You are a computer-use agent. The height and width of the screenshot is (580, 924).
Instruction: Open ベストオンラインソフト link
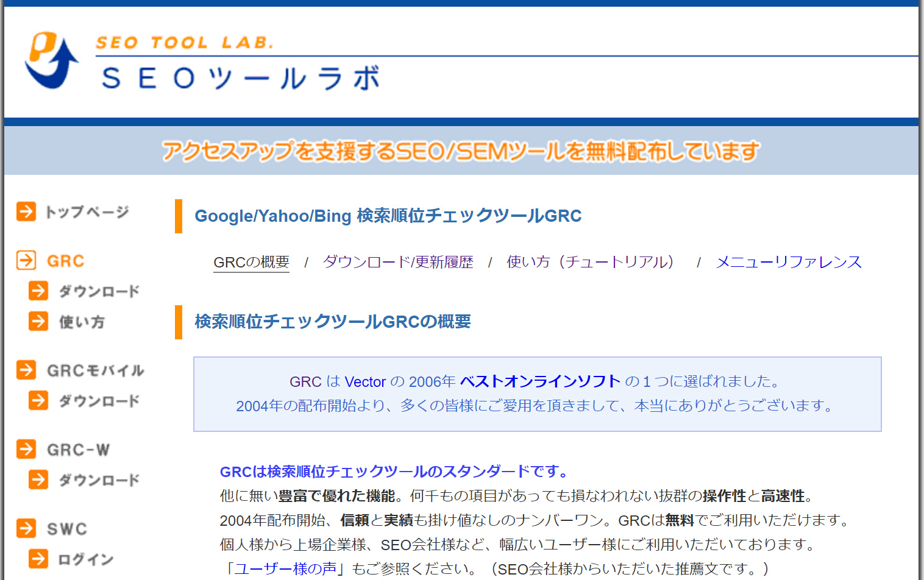point(540,381)
